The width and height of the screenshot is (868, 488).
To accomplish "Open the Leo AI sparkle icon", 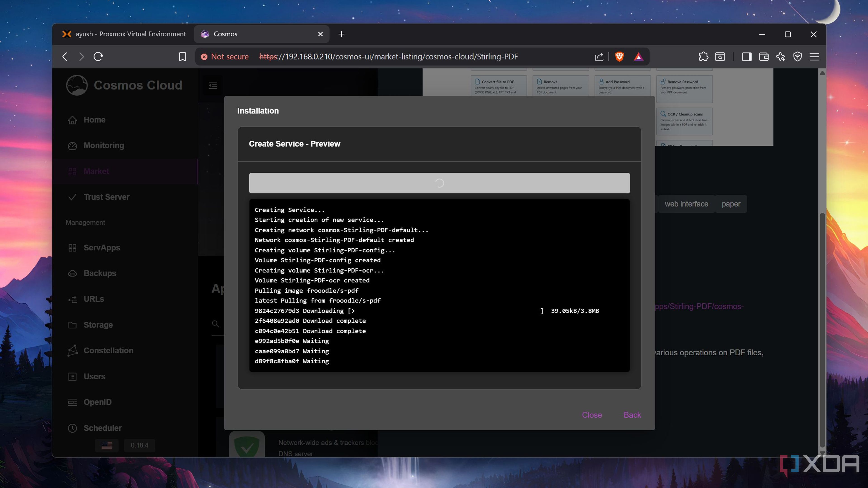I will click(x=780, y=56).
